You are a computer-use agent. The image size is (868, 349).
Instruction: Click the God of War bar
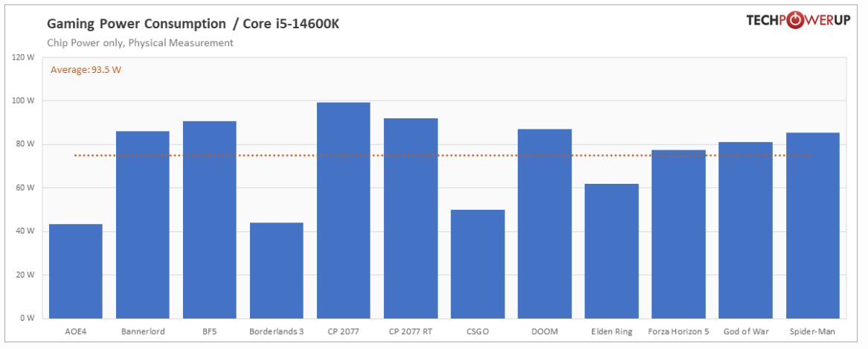pos(746,231)
